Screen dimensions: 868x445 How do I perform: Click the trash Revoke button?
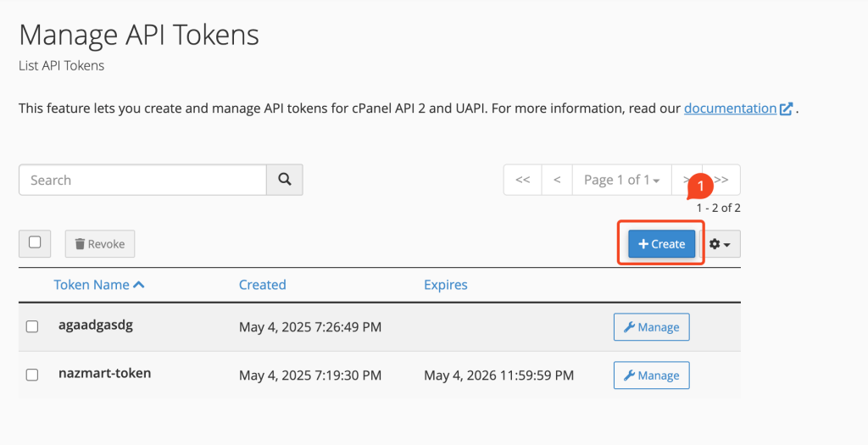(100, 244)
